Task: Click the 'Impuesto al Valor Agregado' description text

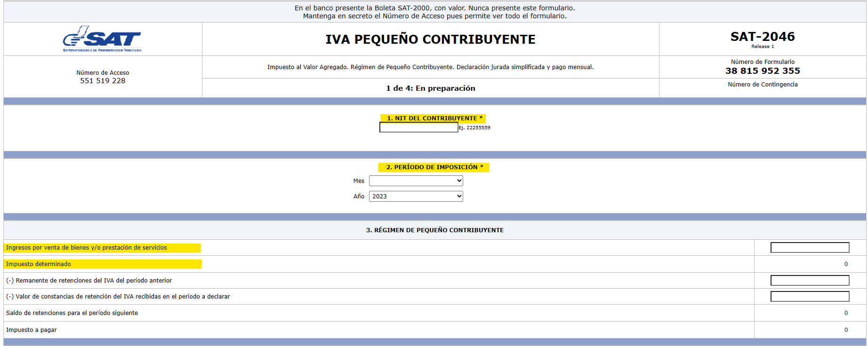Action: pyautogui.click(x=431, y=67)
